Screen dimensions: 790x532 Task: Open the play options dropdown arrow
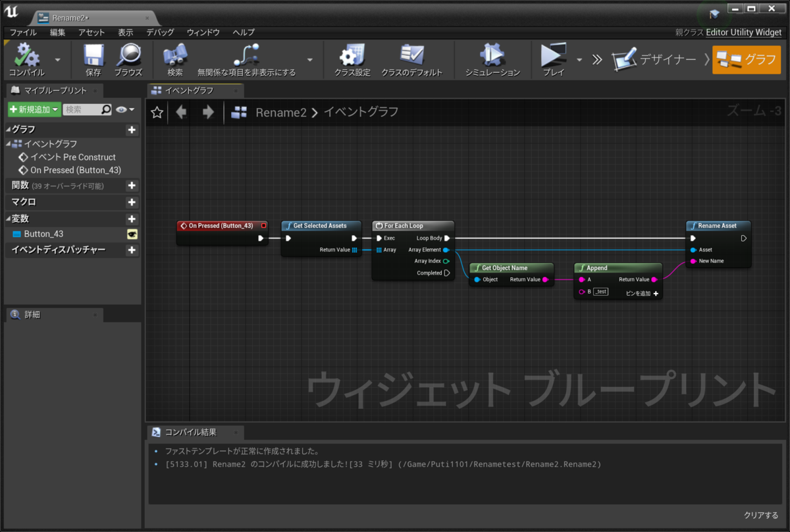(x=579, y=59)
